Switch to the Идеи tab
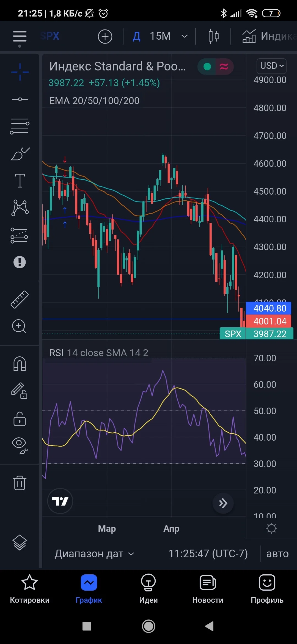 coord(148,589)
